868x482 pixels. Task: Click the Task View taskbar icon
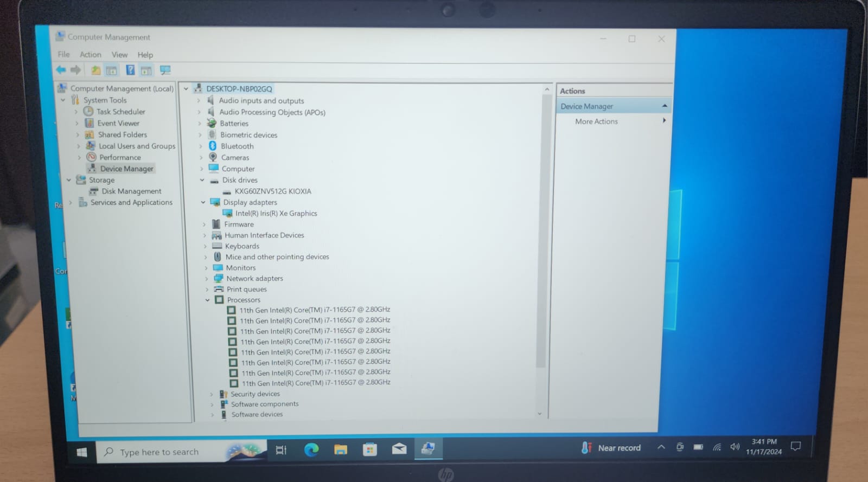click(x=281, y=450)
